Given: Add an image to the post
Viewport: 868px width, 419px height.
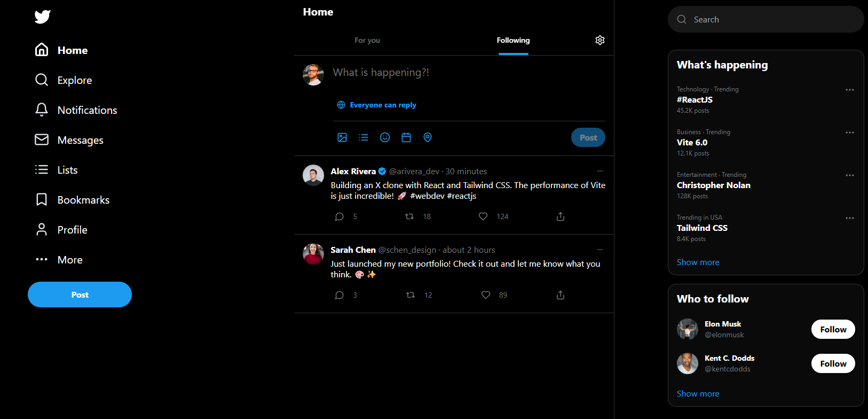Looking at the screenshot, I should tap(342, 137).
